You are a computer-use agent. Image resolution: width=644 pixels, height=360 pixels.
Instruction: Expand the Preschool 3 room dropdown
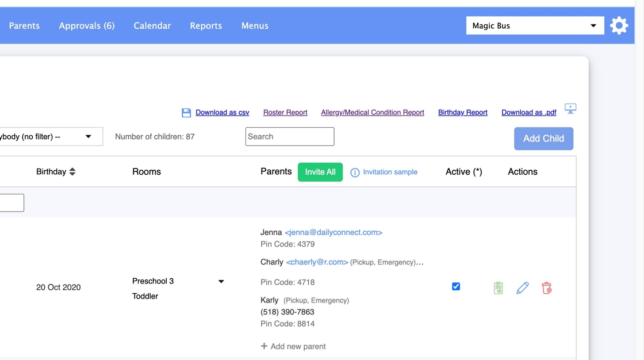(x=221, y=282)
